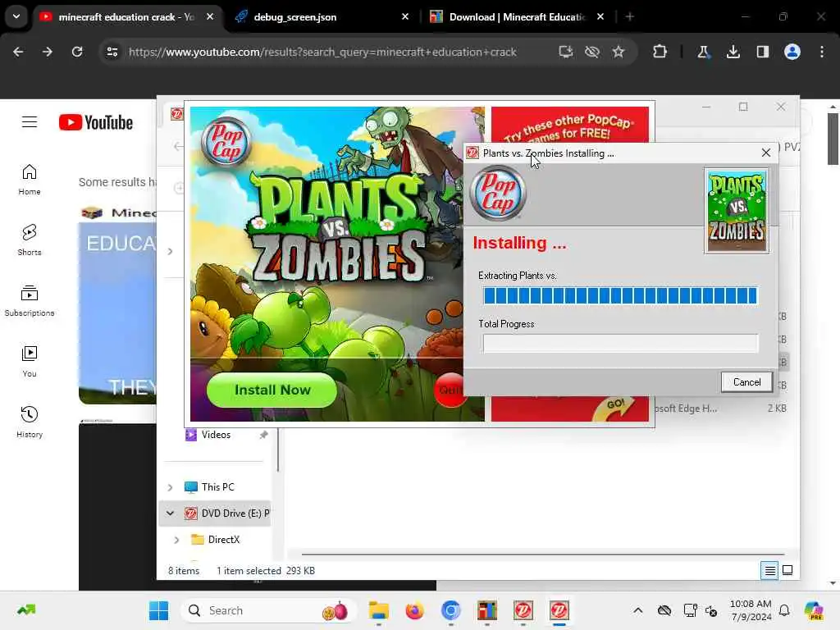Select This PC in File Explorer tree
840x630 pixels.
coord(217,487)
